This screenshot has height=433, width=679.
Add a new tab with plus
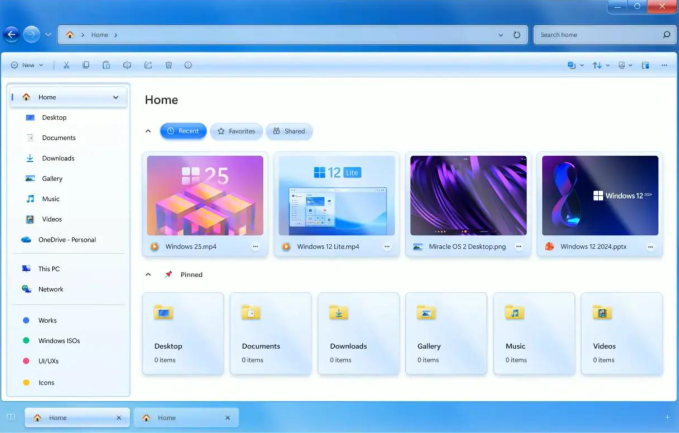click(x=667, y=417)
